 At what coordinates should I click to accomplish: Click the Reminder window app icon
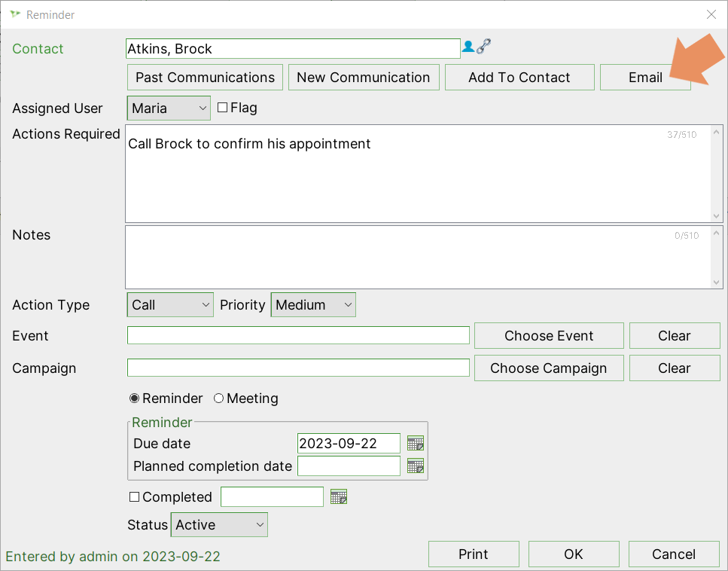point(15,14)
